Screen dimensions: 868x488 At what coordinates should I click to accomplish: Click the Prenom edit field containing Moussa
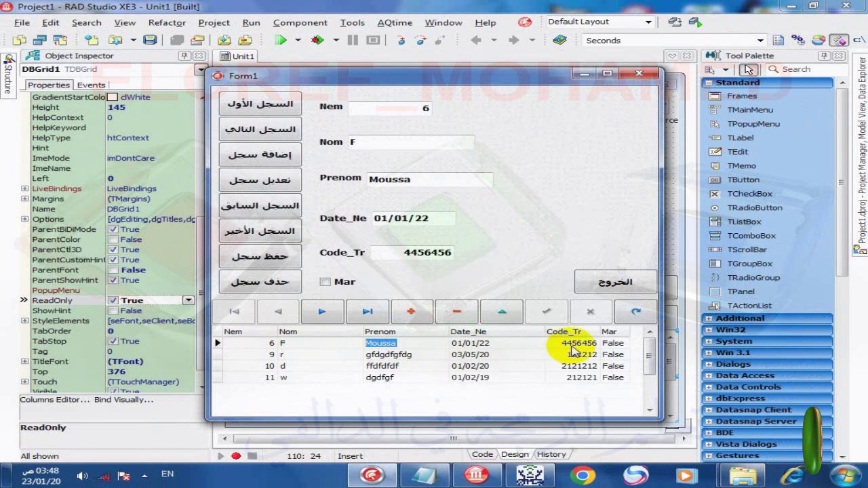click(429, 180)
